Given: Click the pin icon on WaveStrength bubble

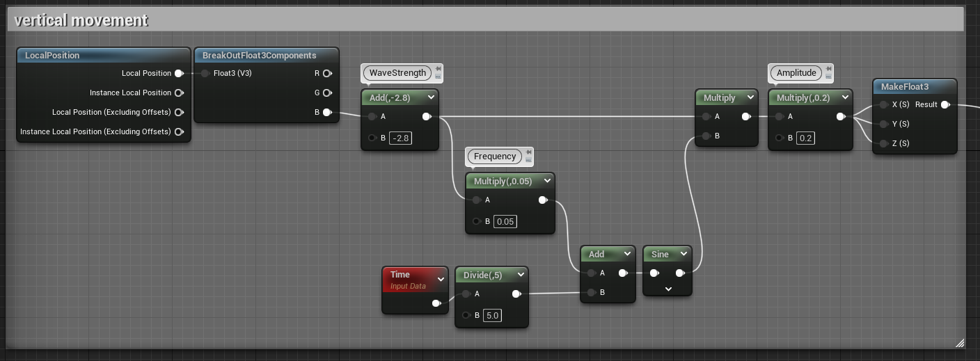Looking at the screenshot, I should pyautogui.click(x=438, y=69).
